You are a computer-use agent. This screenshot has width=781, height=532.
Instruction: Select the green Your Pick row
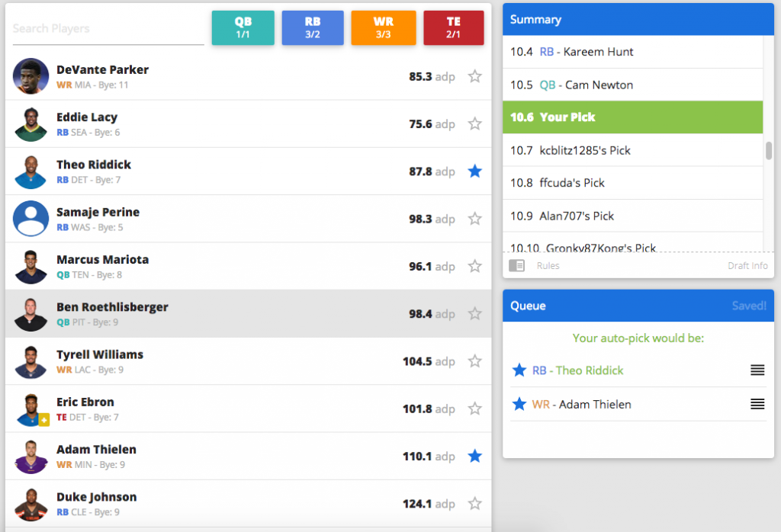(633, 117)
